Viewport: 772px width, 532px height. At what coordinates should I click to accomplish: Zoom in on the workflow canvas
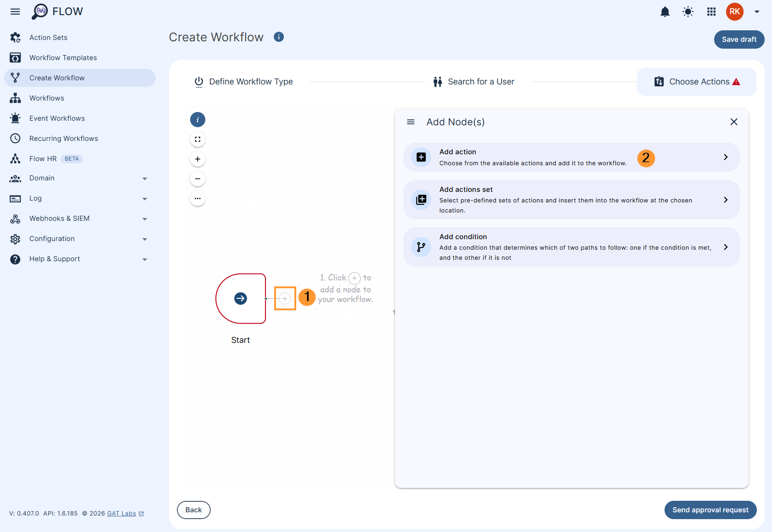(x=197, y=159)
